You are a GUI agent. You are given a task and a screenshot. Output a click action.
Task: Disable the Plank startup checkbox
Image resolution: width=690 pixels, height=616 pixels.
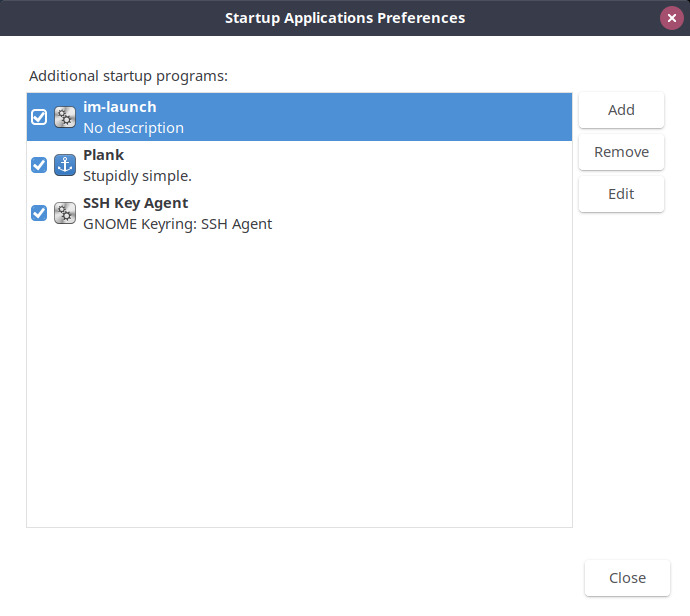[39, 165]
